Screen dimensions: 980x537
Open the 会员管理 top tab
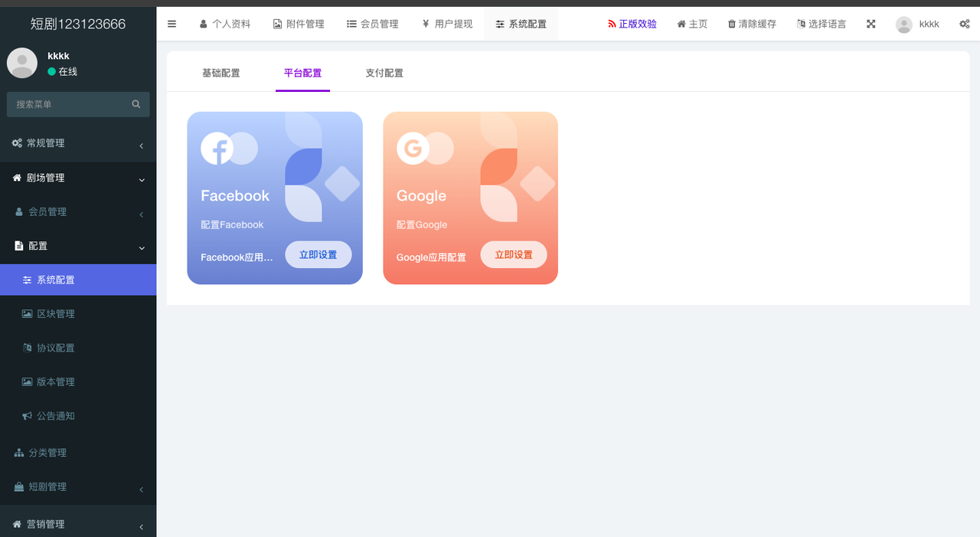[x=373, y=24]
